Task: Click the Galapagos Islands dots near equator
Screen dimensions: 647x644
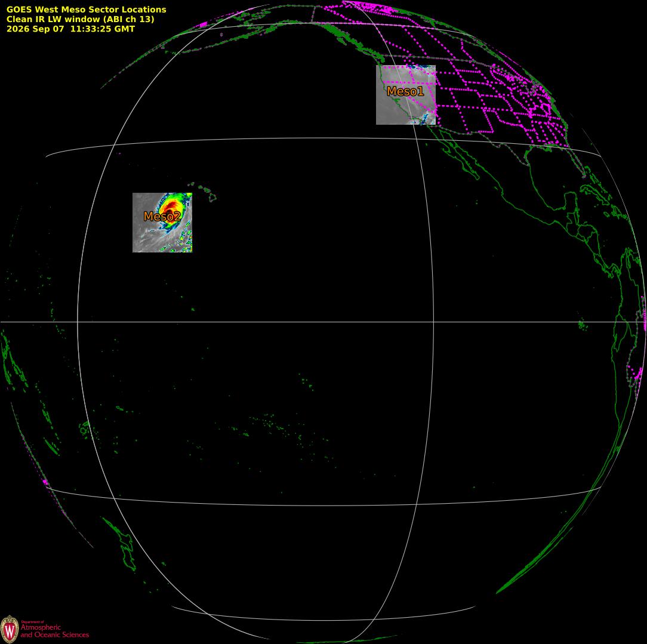Action: pos(582,325)
